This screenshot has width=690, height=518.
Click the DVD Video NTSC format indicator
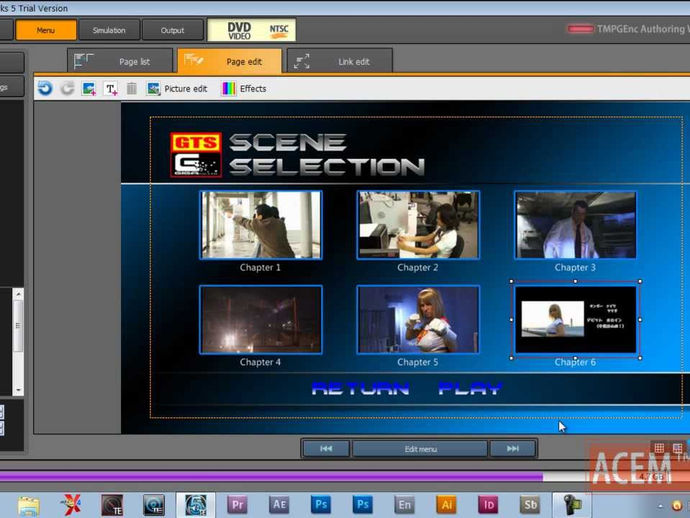tap(251, 30)
